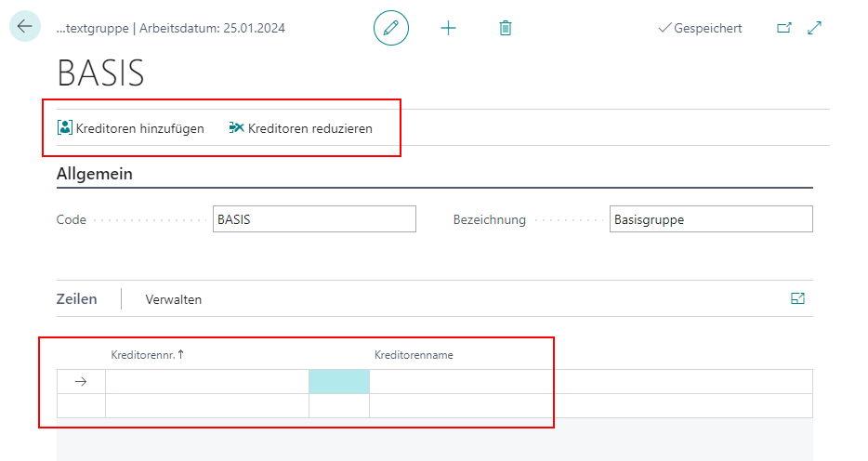Maximize the Zeilen section with its icon
Screen dimensions: 868x461
pos(797,298)
